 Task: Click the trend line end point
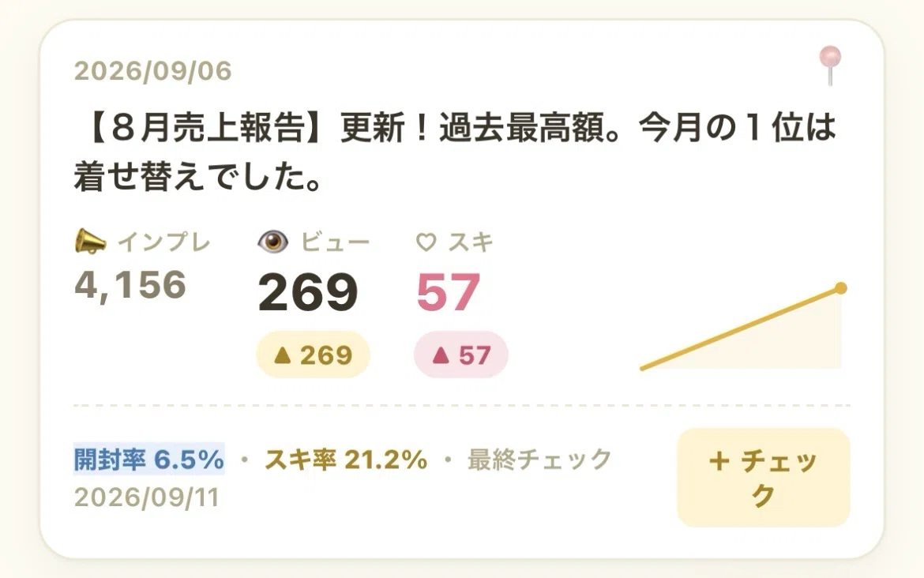841,288
